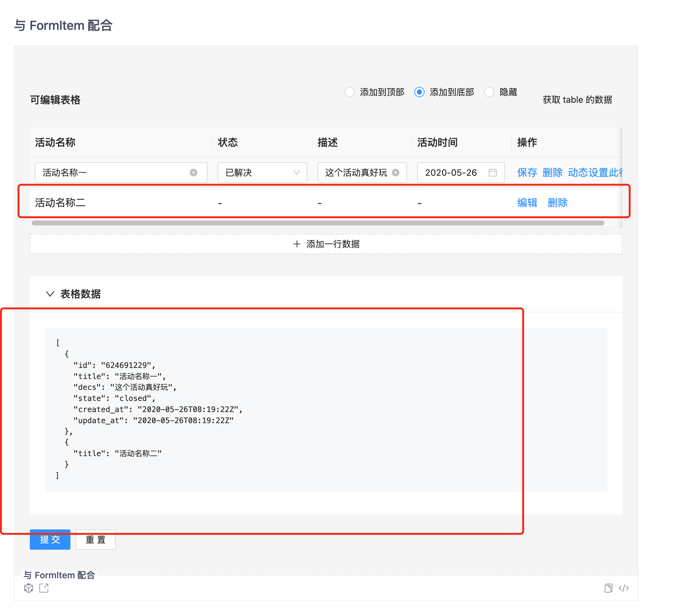Screen dimensions: 698x616
Task: Click 获取 table 的数据 button
Action: tap(577, 100)
